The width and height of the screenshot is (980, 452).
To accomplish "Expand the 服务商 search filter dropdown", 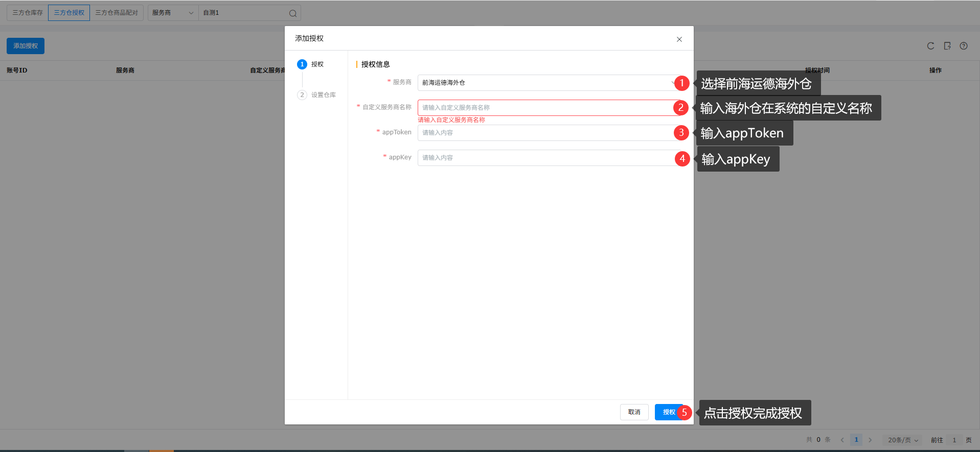I will point(173,13).
